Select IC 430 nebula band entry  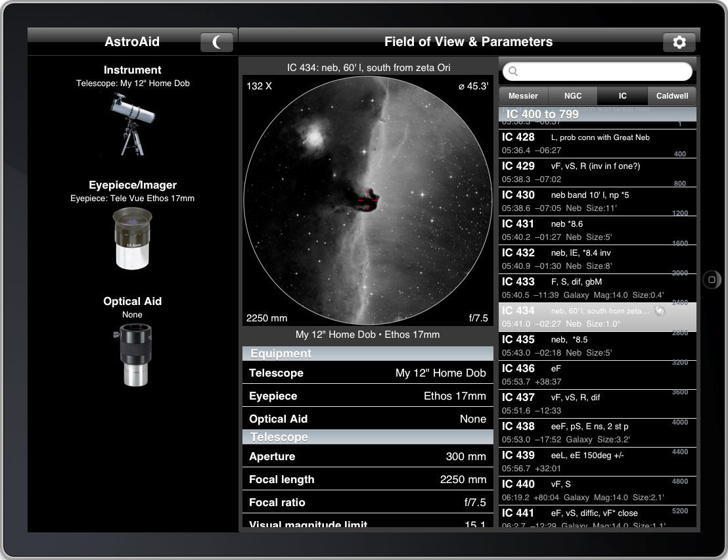(x=578, y=200)
